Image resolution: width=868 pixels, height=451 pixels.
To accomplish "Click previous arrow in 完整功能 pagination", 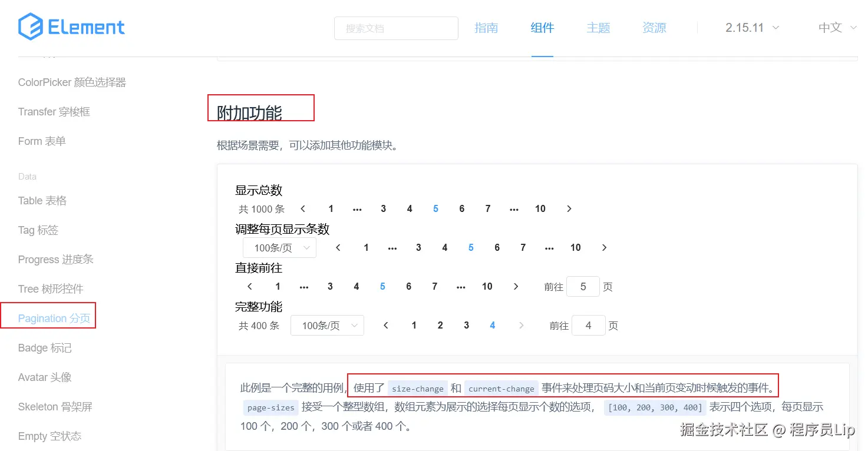I will [x=386, y=326].
